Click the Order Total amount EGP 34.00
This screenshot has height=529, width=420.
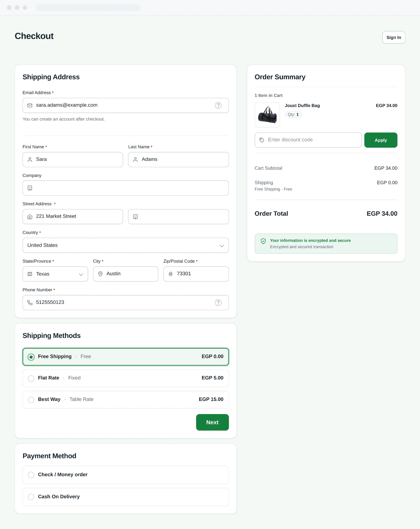(x=382, y=214)
